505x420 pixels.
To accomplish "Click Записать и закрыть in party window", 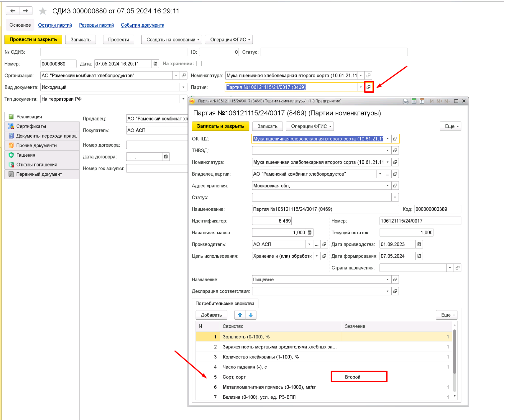I will [220, 126].
